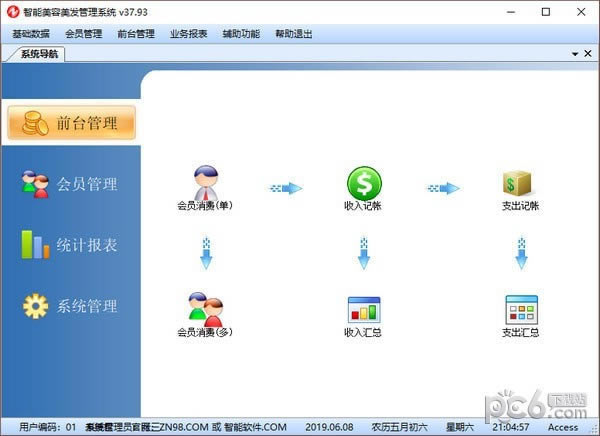Click the 星期六 status entry
Screen dimensions: 600x436
(x=460, y=427)
